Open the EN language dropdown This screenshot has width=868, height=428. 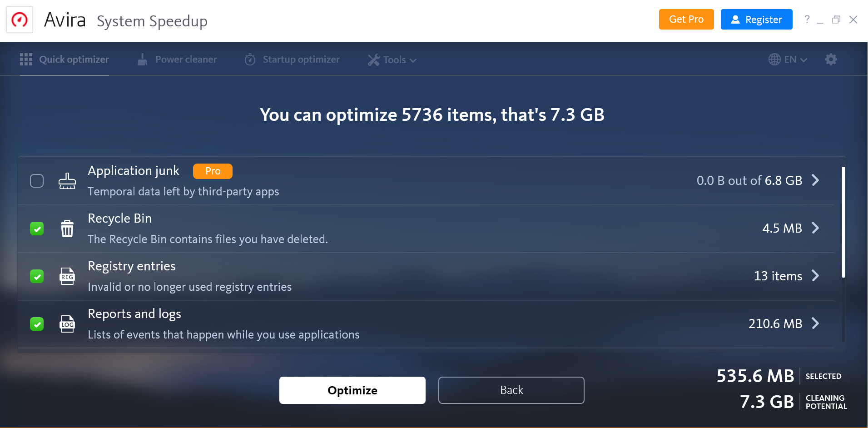click(x=788, y=60)
